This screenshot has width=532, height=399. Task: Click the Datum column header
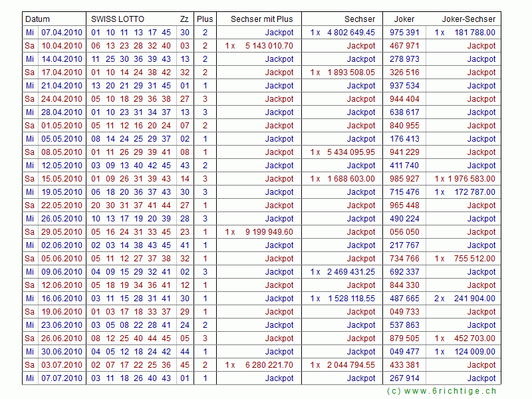coord(38,19)
